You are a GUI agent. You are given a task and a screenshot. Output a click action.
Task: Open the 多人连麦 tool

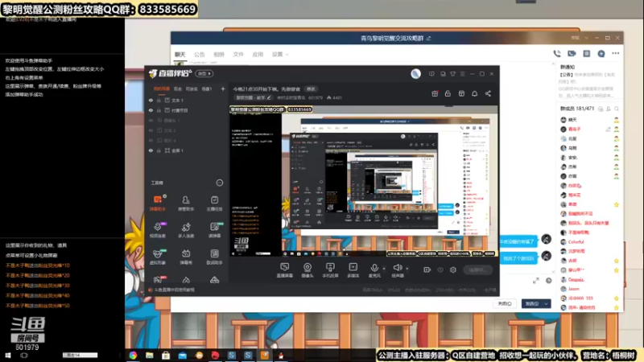tap(186, 230)
